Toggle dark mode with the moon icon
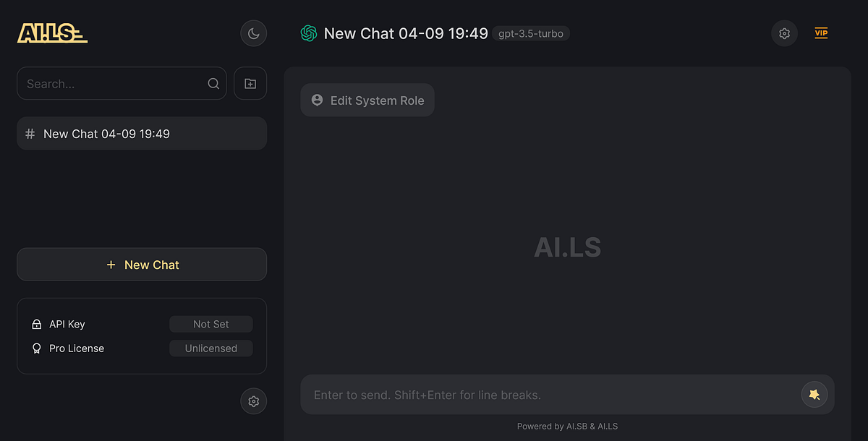868x441 pixels. [253, 33]
